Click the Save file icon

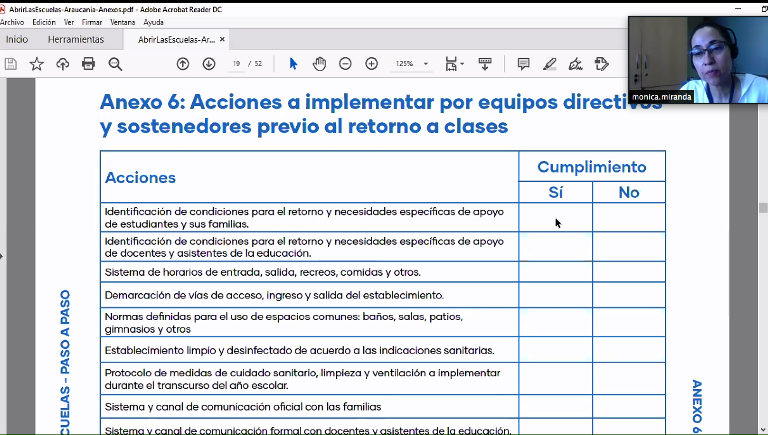(x=11, y=64)
